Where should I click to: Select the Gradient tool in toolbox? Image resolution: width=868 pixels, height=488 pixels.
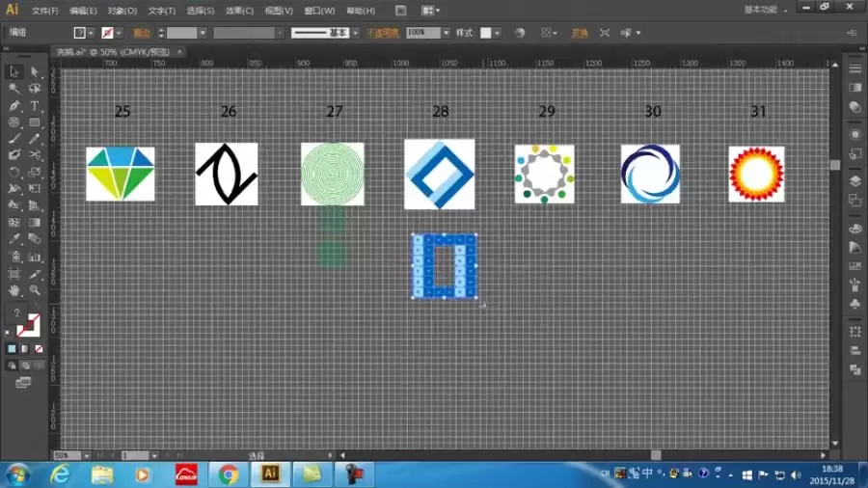point(35,223)
